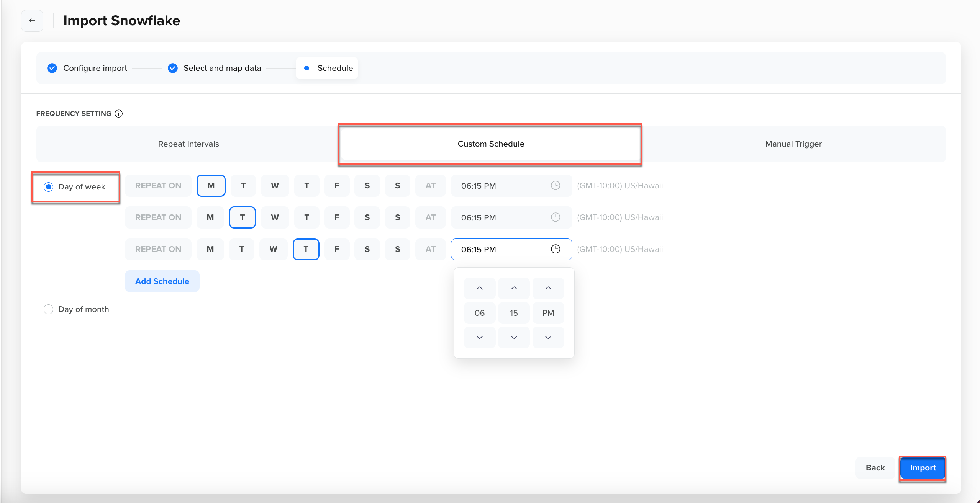Toggle Wednesday in the second schedule row
The height and width of the screenshot is (503, 980).
click(275, 217)
